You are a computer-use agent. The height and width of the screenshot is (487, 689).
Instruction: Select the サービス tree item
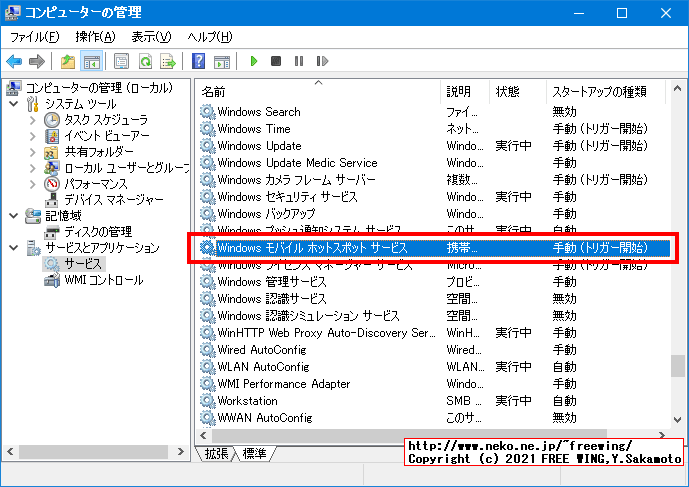(x=83, y=264)
